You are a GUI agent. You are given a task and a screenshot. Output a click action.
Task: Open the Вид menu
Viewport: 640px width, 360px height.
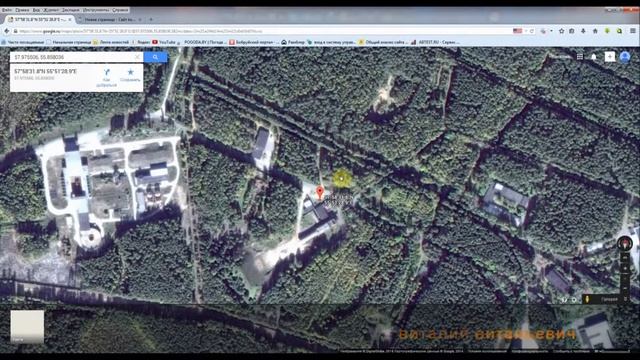tap(36, 10)
